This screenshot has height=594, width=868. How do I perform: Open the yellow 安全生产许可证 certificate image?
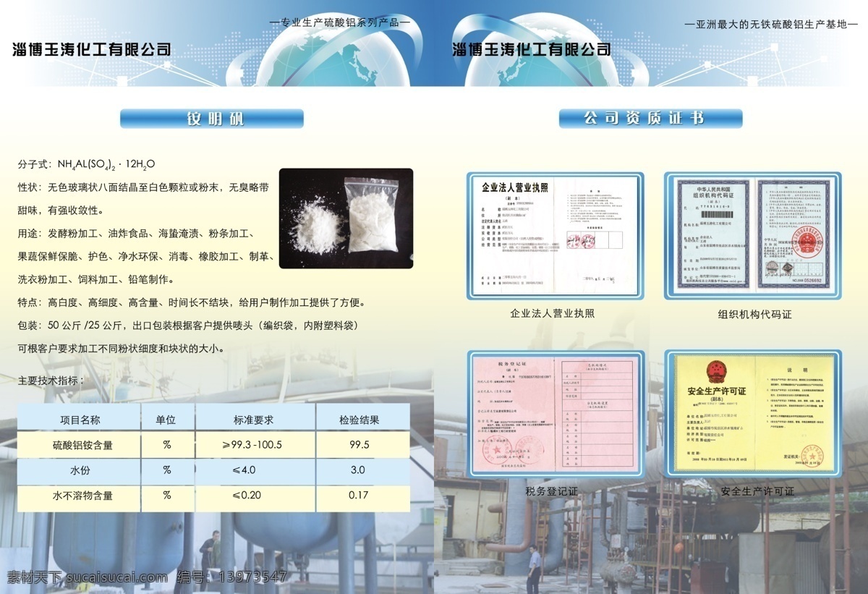pos(752,413)
